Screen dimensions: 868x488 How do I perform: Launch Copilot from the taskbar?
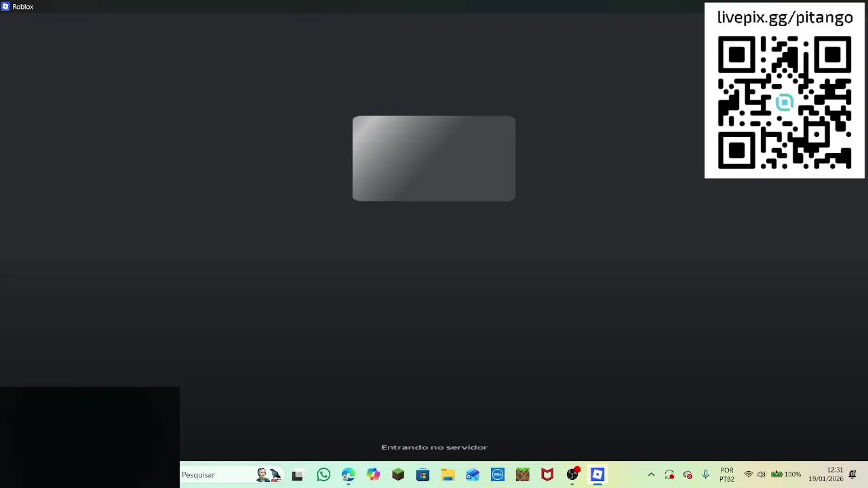(x=373, y=475)
